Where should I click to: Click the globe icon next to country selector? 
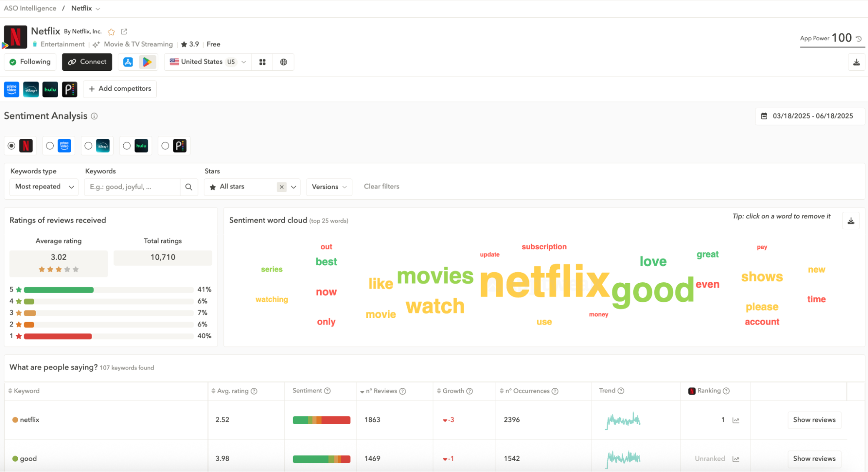pyautogui.click(x=284, y=62)
